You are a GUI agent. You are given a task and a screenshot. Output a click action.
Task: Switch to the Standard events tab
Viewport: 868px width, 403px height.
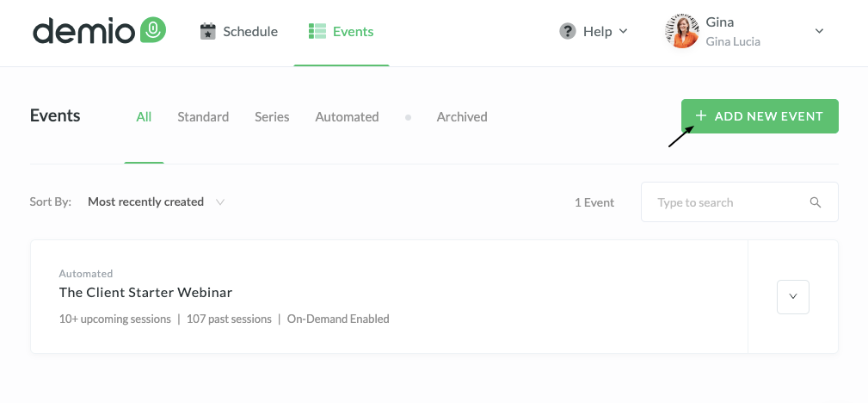[203, 117]
